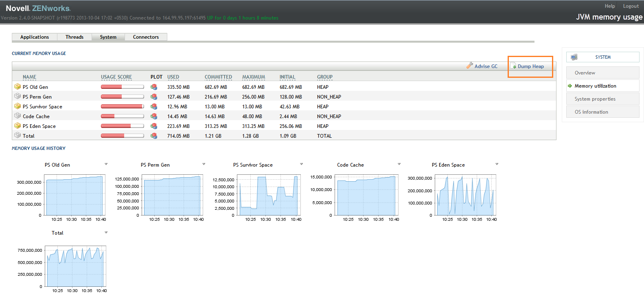Click the plot icon for PS Perm Gen
Viewport: 644px width, 299px height.
pos(154,97)
